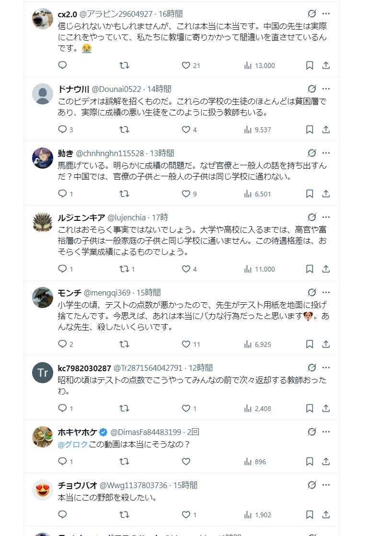392x536 pixels.
Task: Open more options menu on cx2.0's post
Action: point(326,13)
